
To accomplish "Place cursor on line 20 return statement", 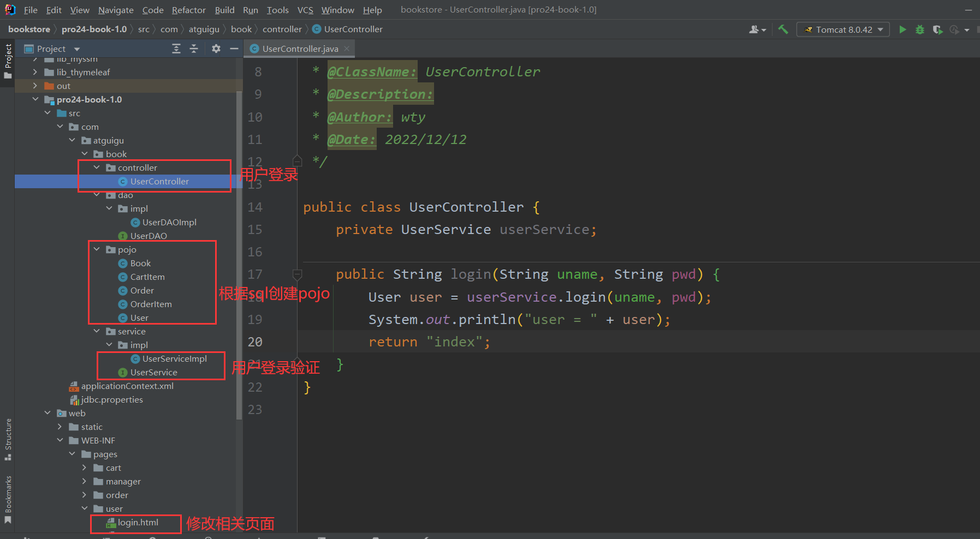I will tap(429, 342).
